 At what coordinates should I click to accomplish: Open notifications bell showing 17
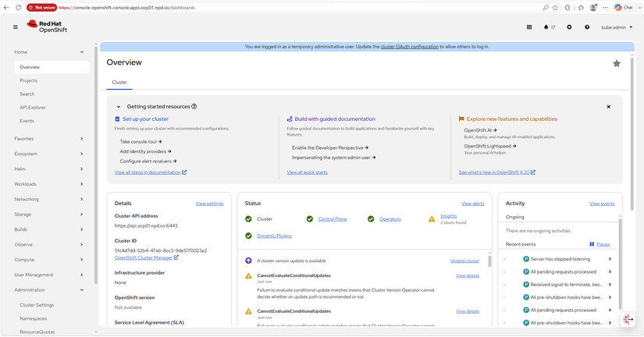coord(549,27)
